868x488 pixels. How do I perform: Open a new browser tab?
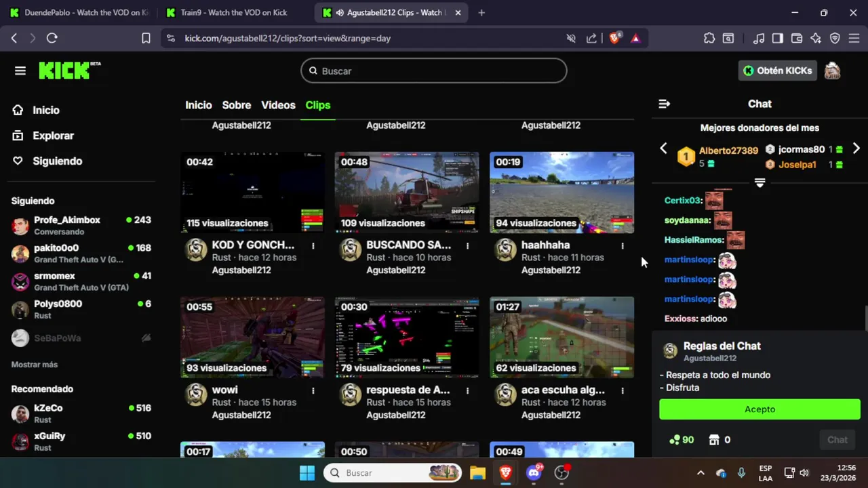pyautogui.click(x=481, y=12)
